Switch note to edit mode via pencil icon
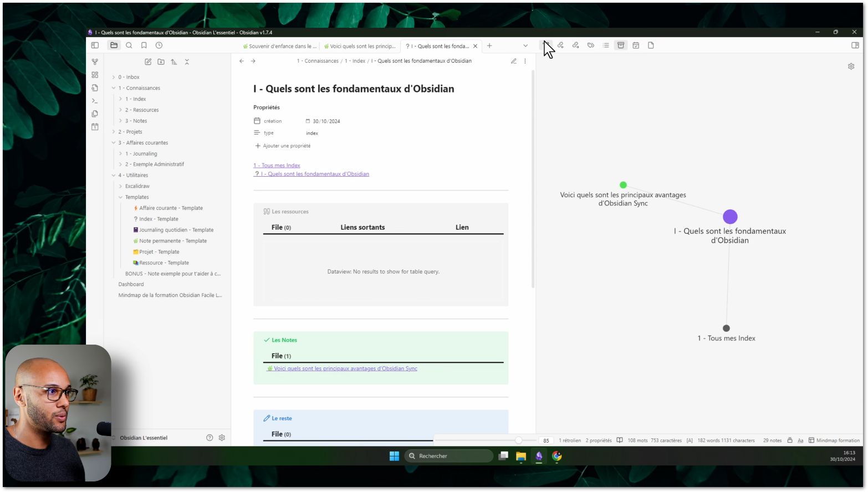 pyautogui.click(x=513, y=61)
